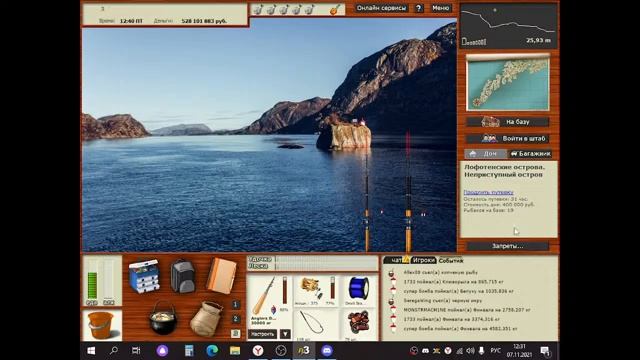This screenshot has height=360, width=640.
Task: Open Microsoft Edge from taskbar
Action: (212, 351)
